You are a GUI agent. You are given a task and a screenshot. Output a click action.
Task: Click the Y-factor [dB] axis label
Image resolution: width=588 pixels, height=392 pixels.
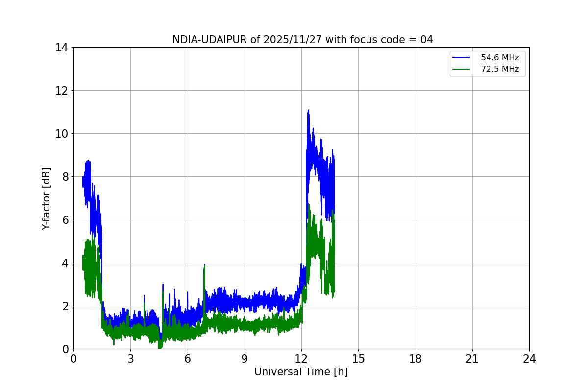pos(46,198)
